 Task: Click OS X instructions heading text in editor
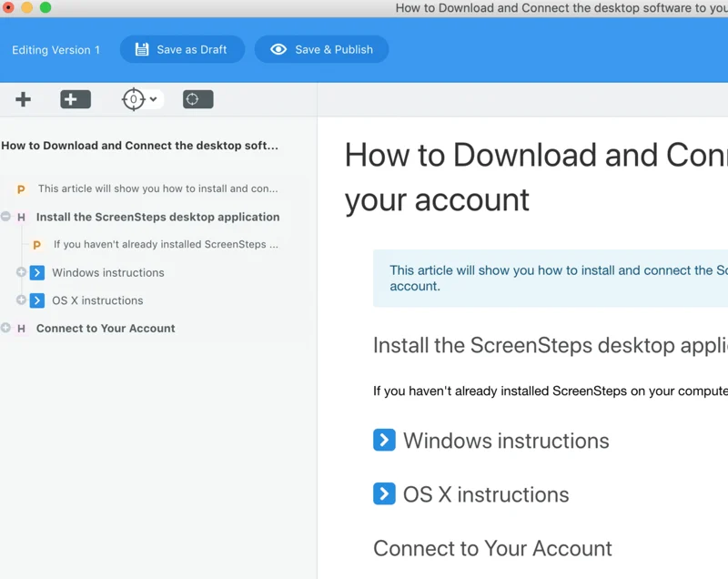(x=486, y=494)
